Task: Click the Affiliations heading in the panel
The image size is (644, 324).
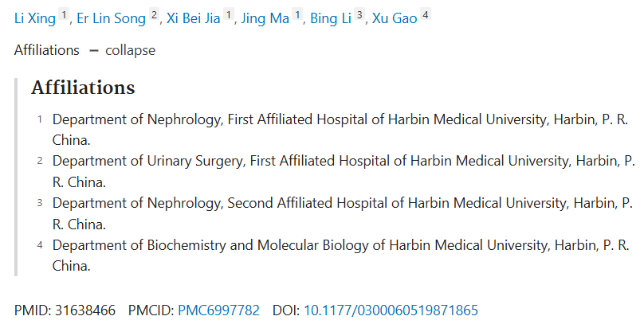Action: tap(83, 88)
